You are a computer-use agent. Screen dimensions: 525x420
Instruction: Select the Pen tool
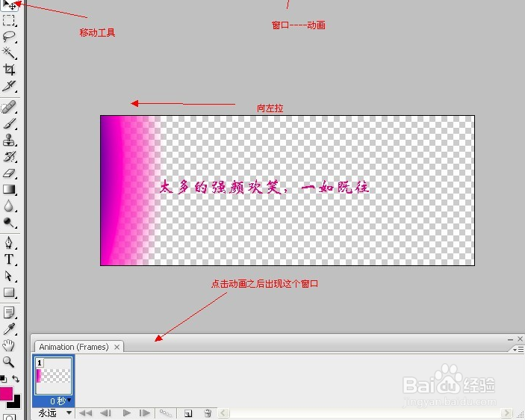click(x=9, y=243)
